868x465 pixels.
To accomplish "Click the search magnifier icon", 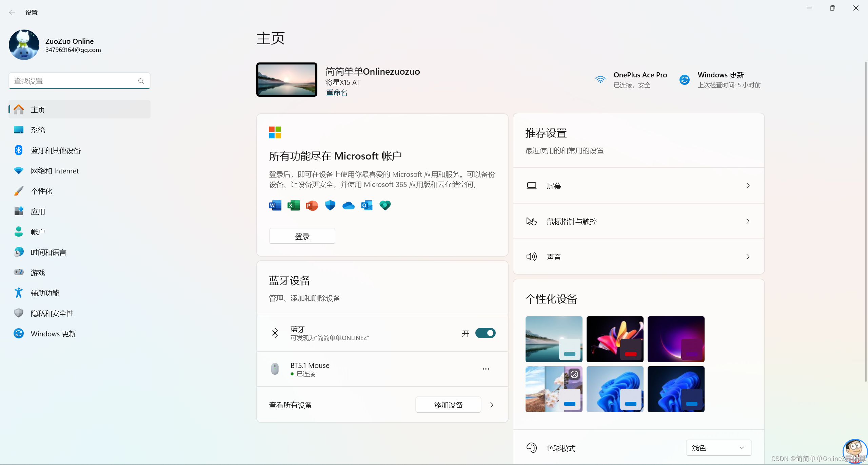I will [141, 81].
